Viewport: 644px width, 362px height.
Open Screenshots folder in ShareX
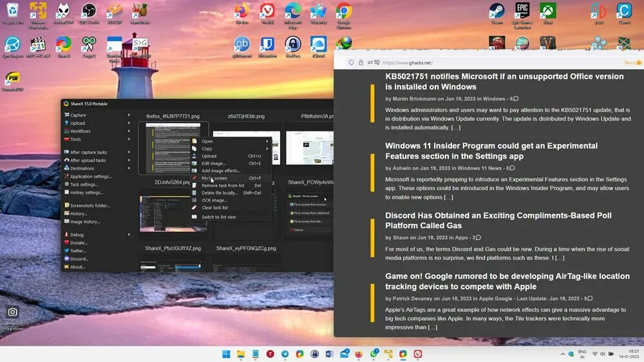click(x=87, y=205)
